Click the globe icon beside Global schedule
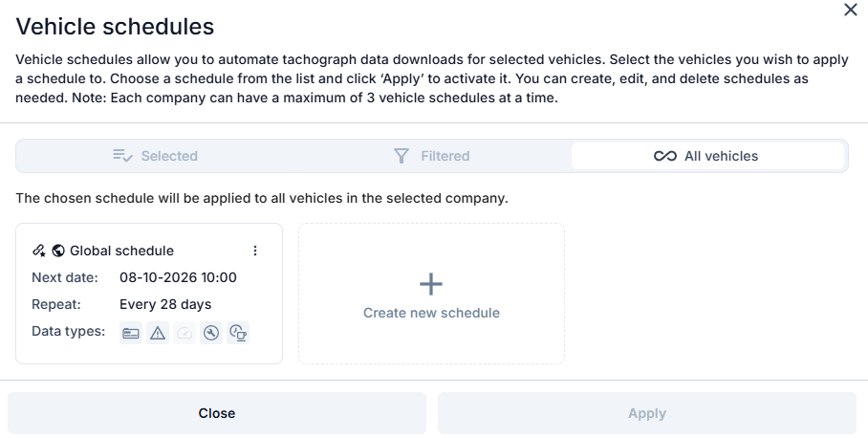Viewport: 868px width, 438px height. (58, 251)
